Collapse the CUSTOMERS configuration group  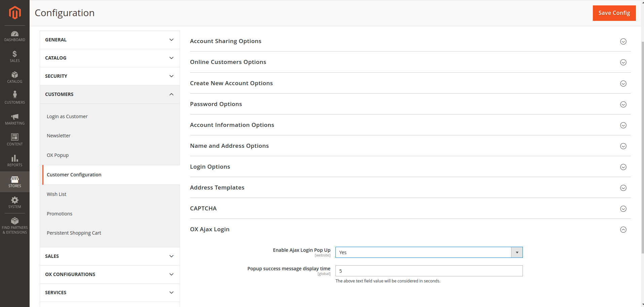[110, 94]
